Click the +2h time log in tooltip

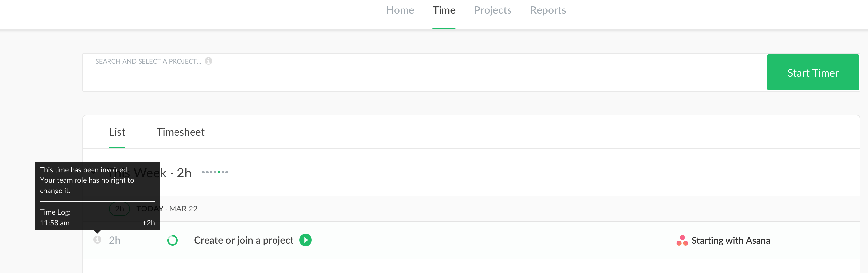coord(149,223)
